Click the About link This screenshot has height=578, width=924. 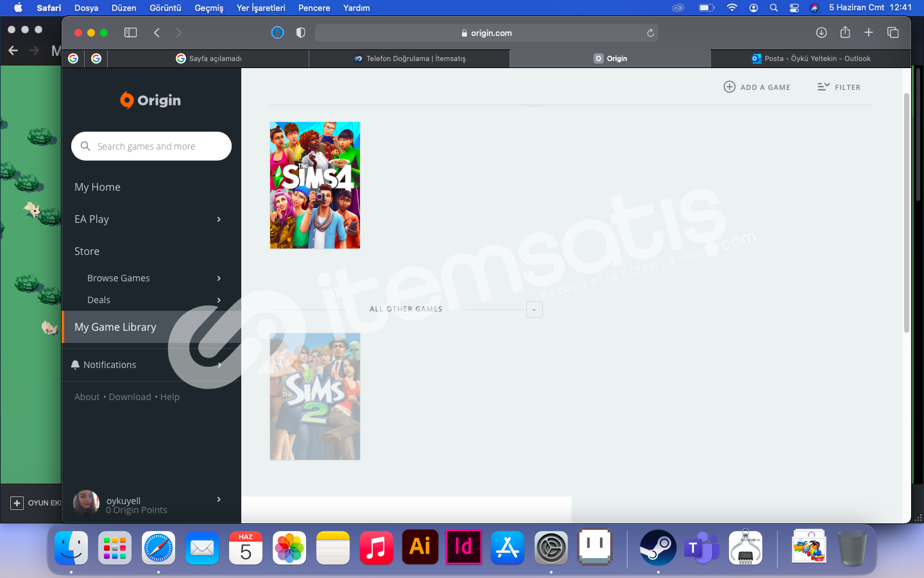click(x=87, y=397)
